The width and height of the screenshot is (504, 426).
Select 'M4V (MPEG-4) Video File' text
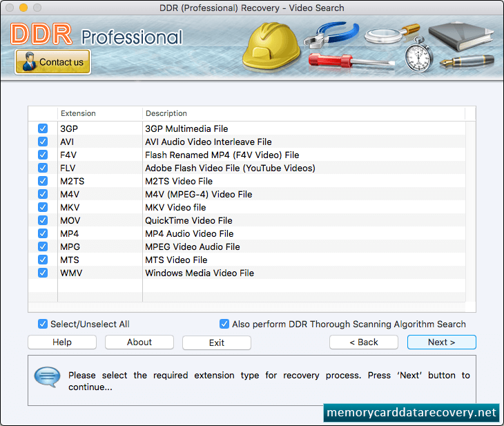[199, 194]
